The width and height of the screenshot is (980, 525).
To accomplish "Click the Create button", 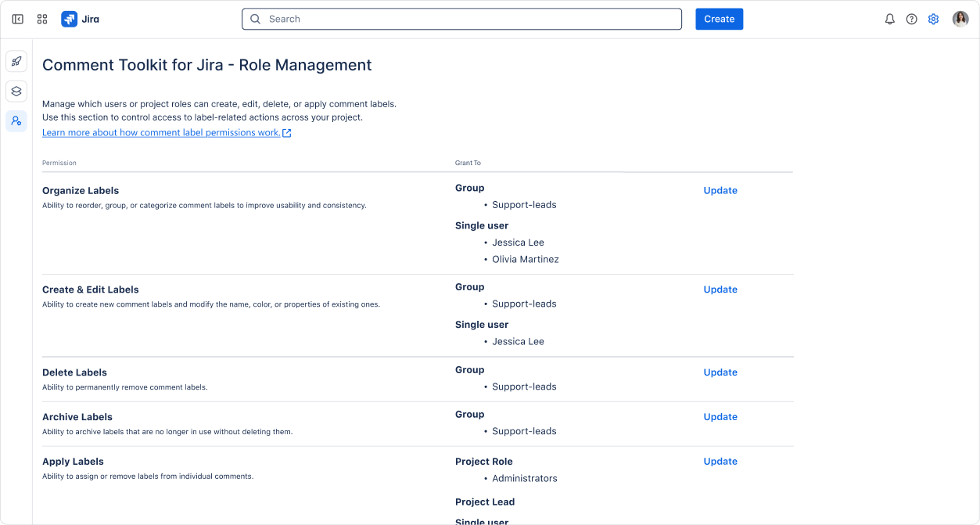I will pos(719,19).
